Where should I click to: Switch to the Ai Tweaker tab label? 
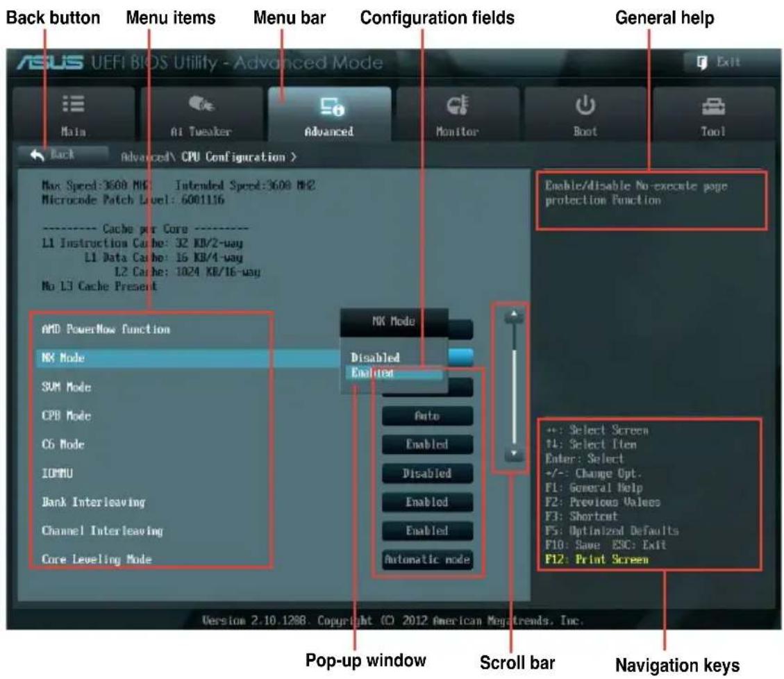click(201, 131)
